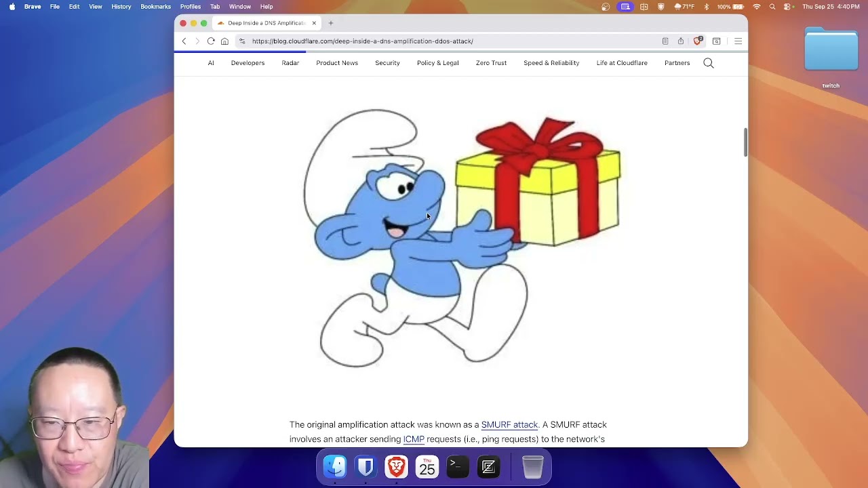Open the twitch folder on the desktop

point(831,58)
